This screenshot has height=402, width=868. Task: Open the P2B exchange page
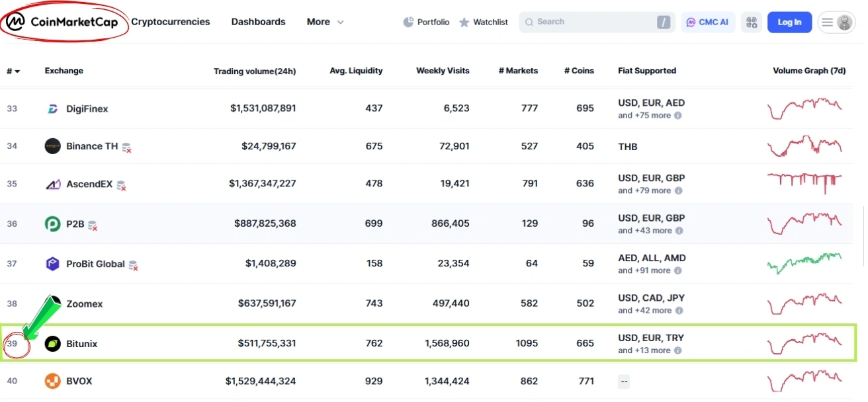click(x=75, y=223)
